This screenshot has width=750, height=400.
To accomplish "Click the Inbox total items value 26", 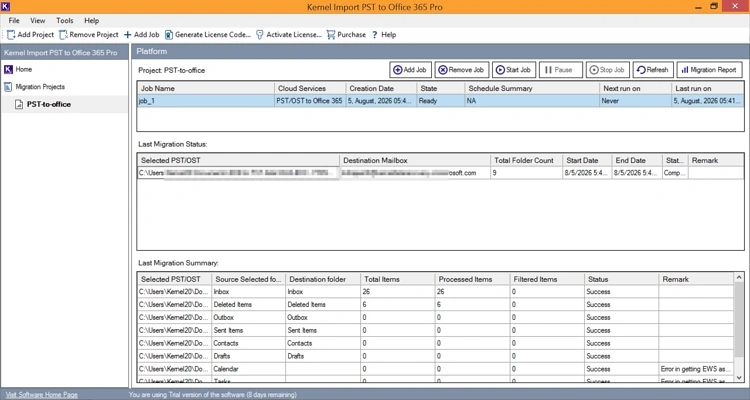I will pos(397,291).
